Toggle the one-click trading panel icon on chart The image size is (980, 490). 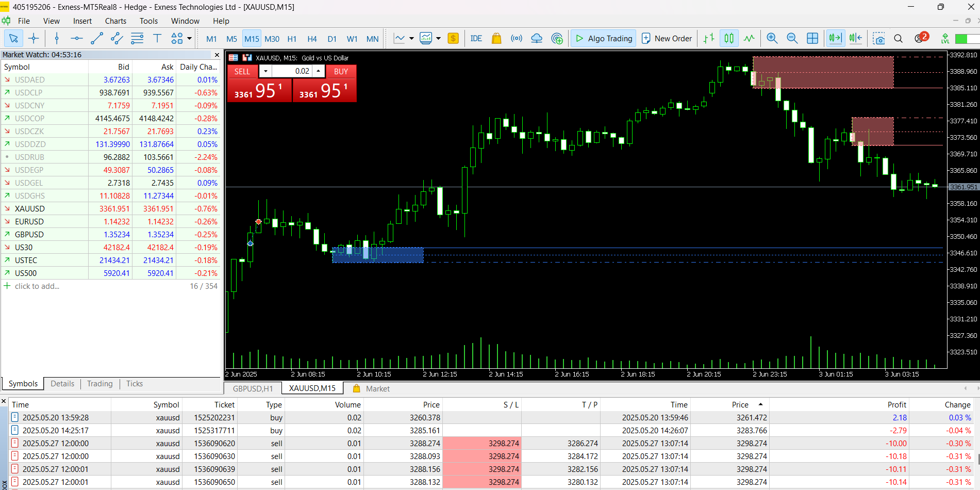point(233,58)
